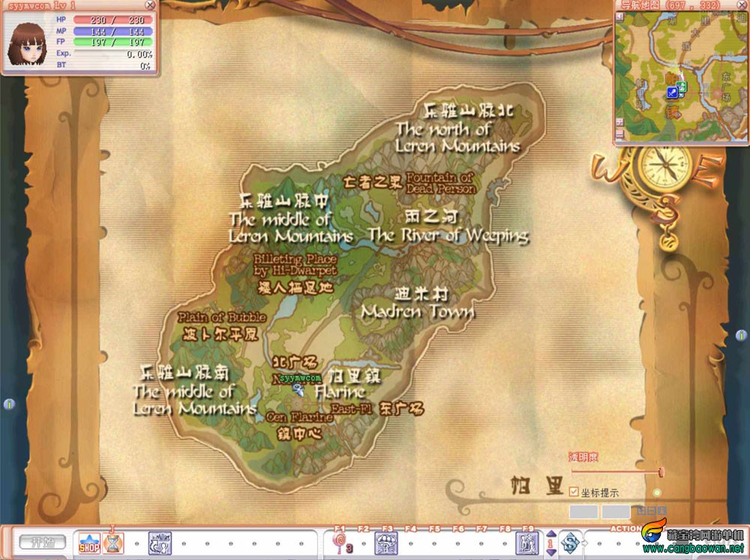The image size is (750, 560).
Task: Use the lollipop item in slot F1
Action: coord(340,544)
